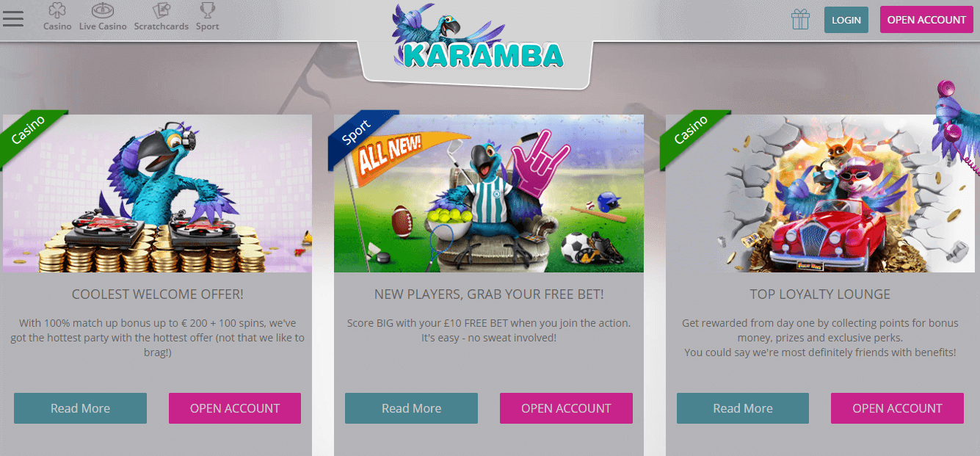The width and height of the screenshot is (980, 456).
Task: Click the LOGIN button
Action: click(x=846, y=20)
